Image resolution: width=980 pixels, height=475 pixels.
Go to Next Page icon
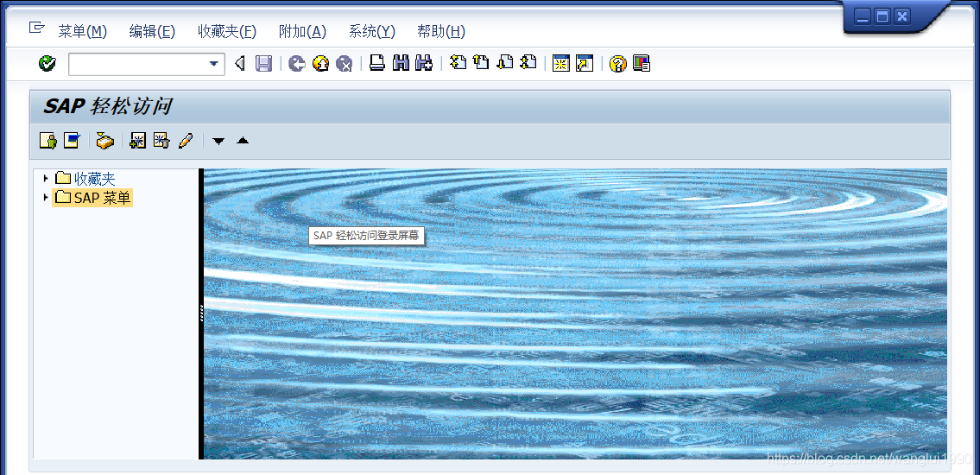505,62
